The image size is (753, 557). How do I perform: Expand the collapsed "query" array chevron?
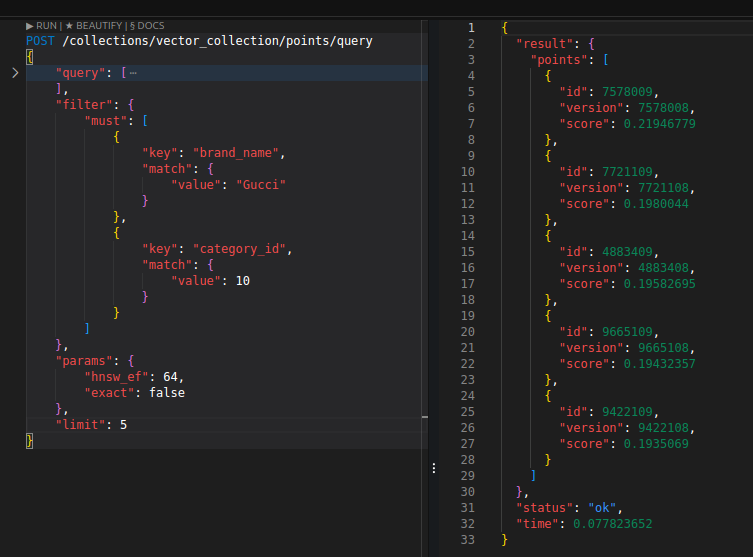[14, 73]
